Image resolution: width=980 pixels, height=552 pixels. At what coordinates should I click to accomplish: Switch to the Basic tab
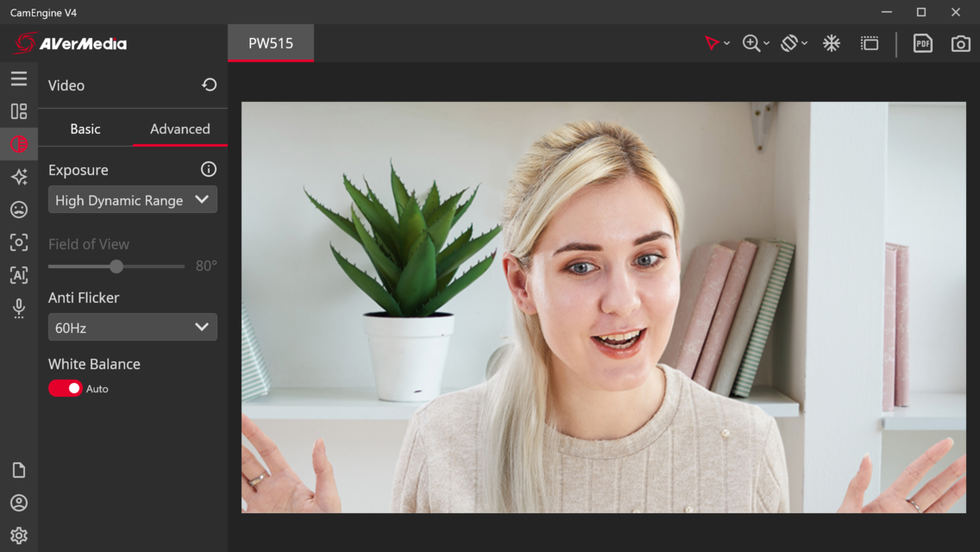click(85, 129)
